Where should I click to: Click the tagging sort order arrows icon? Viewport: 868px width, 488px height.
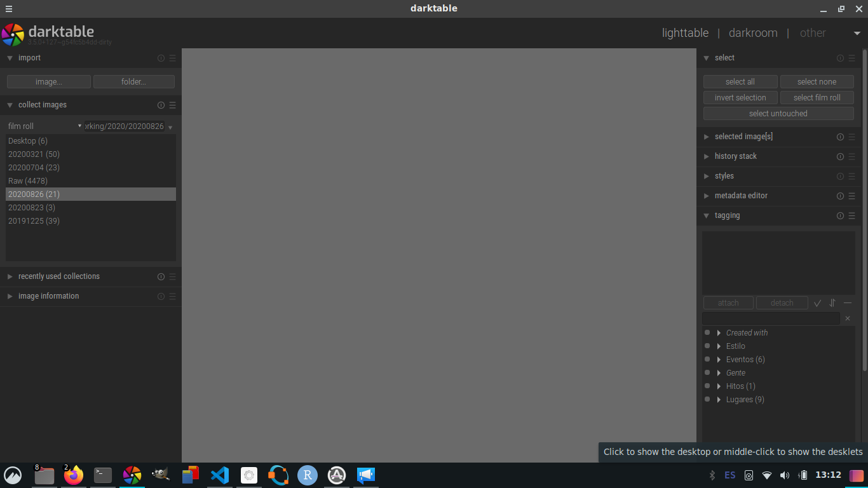click(x=832, y=303)
